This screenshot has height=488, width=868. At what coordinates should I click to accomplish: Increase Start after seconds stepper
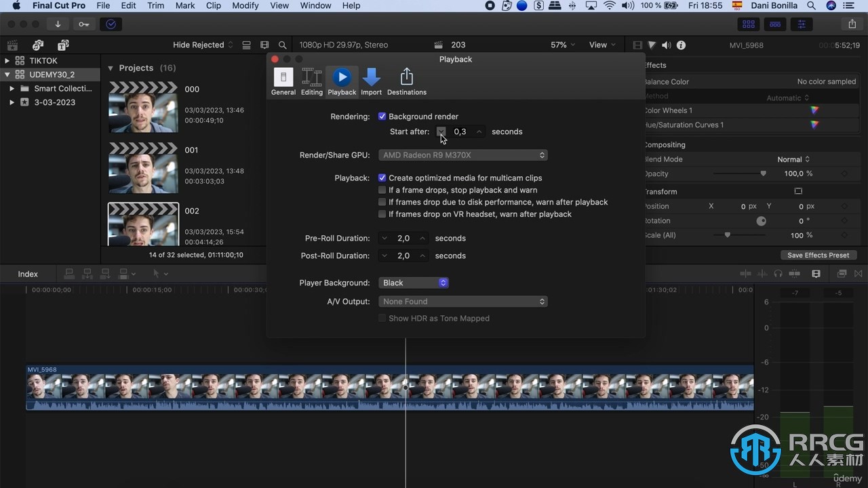click(479, 131)
